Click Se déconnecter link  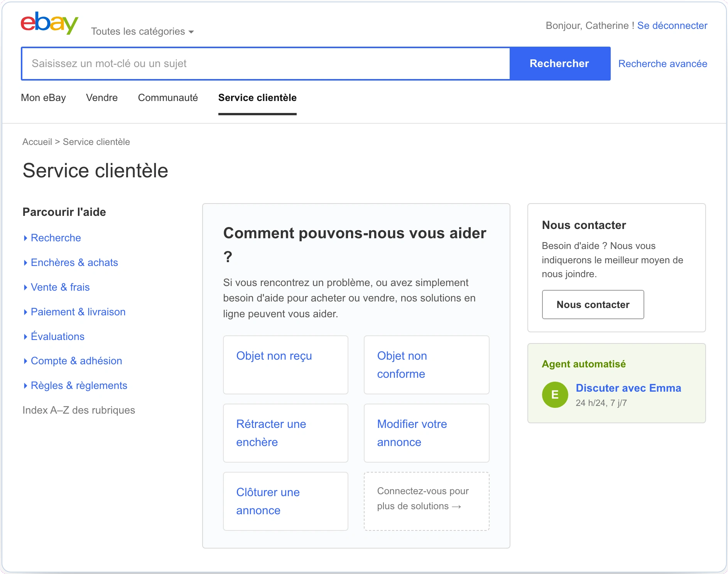(672, 25)
